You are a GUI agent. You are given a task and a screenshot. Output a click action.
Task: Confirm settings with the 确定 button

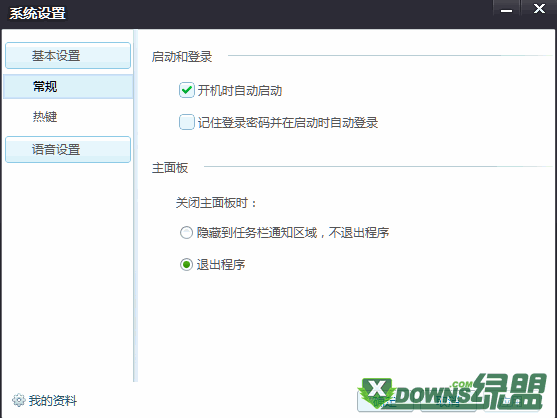tap(385, 401)
